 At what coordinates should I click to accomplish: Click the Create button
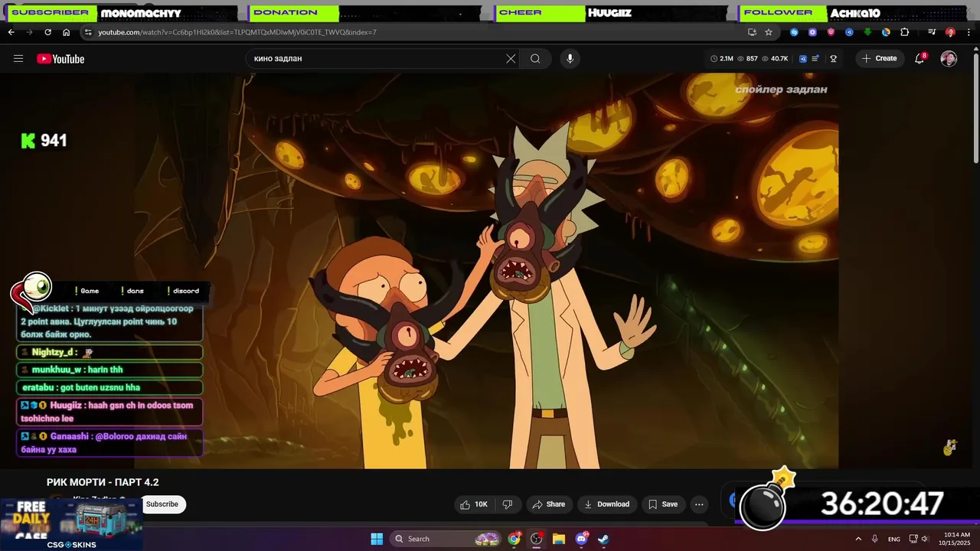879,59
